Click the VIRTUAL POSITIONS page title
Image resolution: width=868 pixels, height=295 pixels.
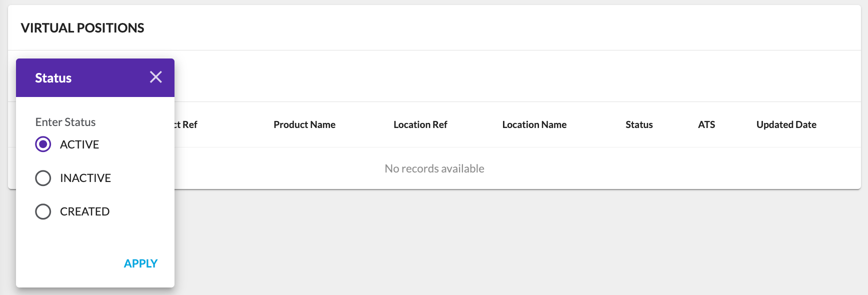coord(82,28)
